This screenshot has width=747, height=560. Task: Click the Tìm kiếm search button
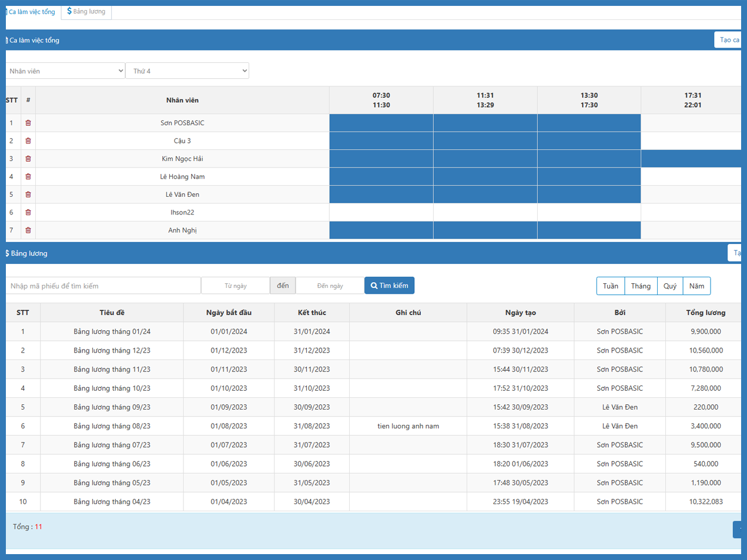(x=390, y=286)
